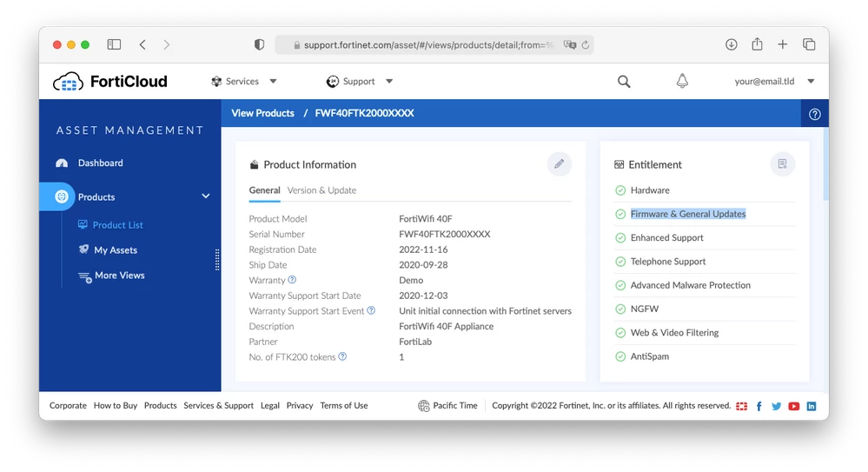868x472 pixels.
Task: Open Safari downloads icon
Action: [732, 44]
